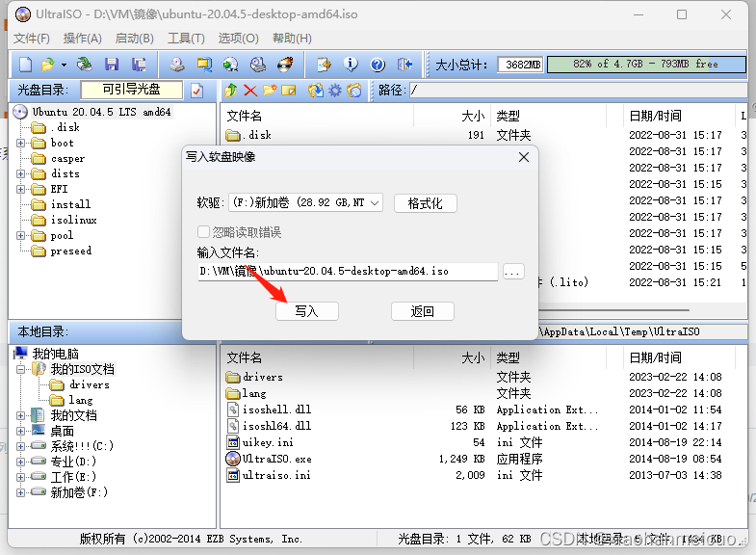Screen dimensions: 756x555
Task: Click the 返回 button
Action: [x=423, y=311]
